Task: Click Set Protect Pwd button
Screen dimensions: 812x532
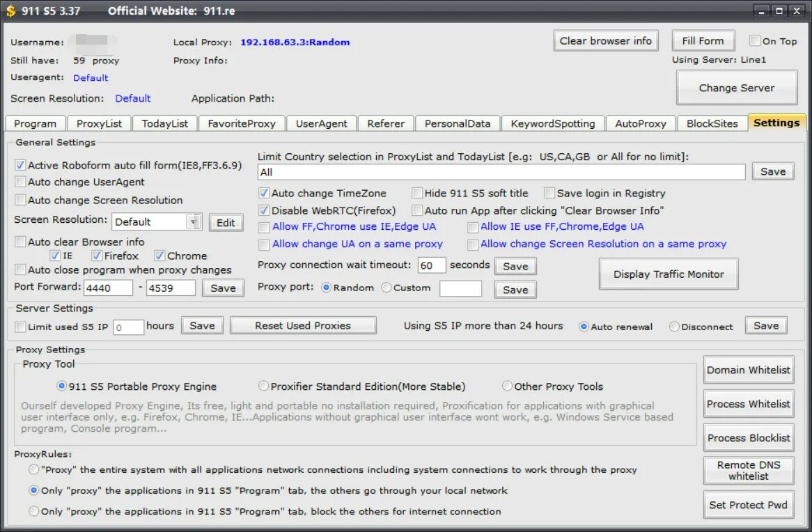Action: (749, 505)
